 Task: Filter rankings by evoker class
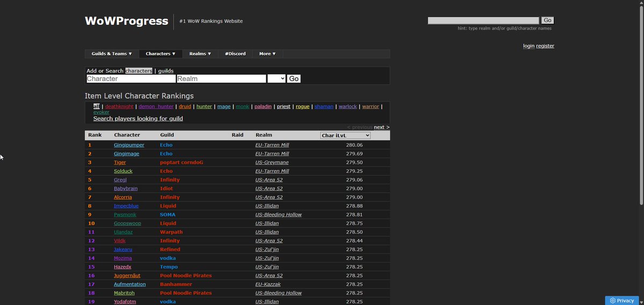101,113
